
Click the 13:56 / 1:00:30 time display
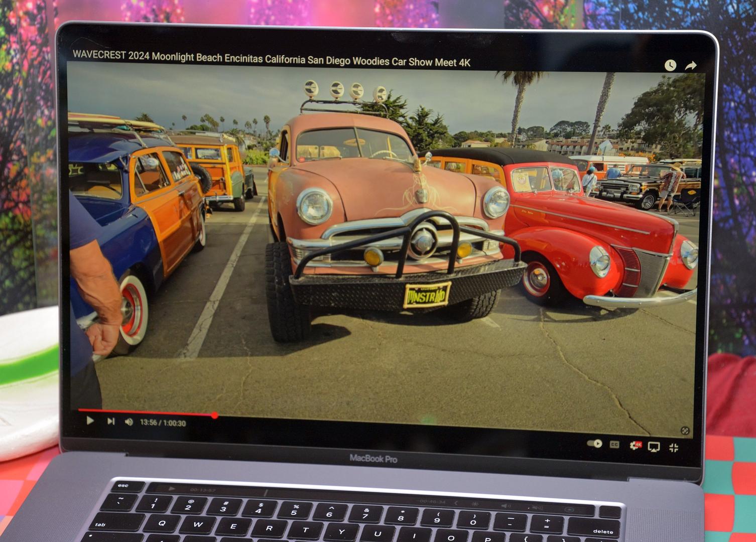pos(163,423)
